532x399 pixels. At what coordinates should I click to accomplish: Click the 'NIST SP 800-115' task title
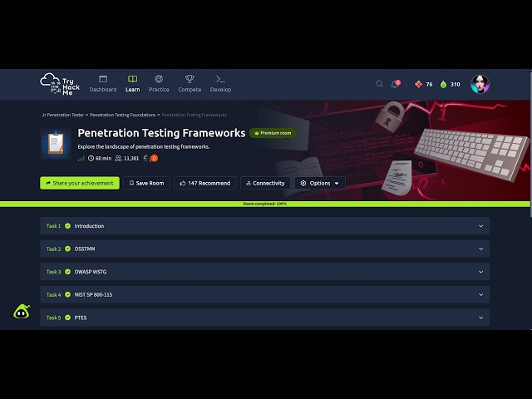pyautogui.click(x=93, y=294)
